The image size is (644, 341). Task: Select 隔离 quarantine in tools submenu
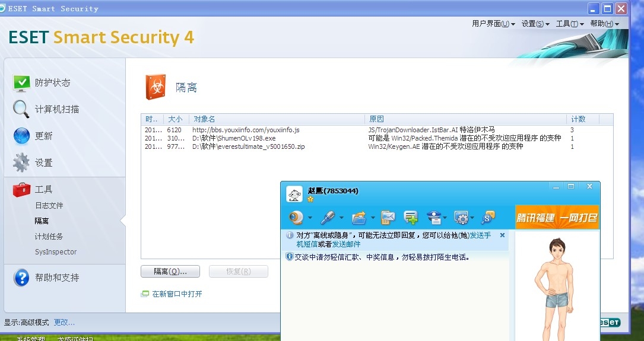pyautogui.click(x=42, y=221)
